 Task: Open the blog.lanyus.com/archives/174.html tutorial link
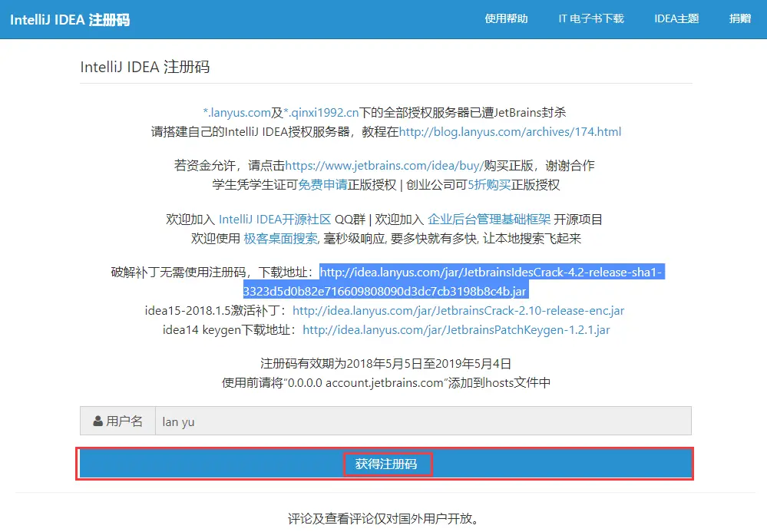click(510, 131)
